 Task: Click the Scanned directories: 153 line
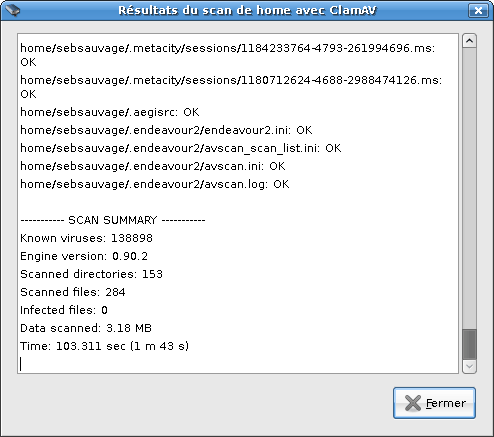coord(91,274)
